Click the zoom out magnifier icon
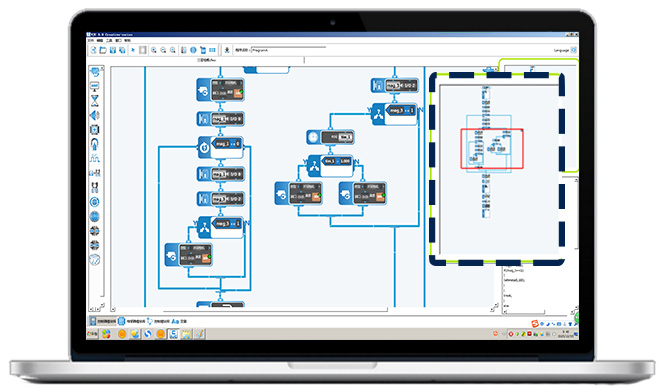This screenshot has height=391, width=663. pyautogui.click(x=163, y=50)
